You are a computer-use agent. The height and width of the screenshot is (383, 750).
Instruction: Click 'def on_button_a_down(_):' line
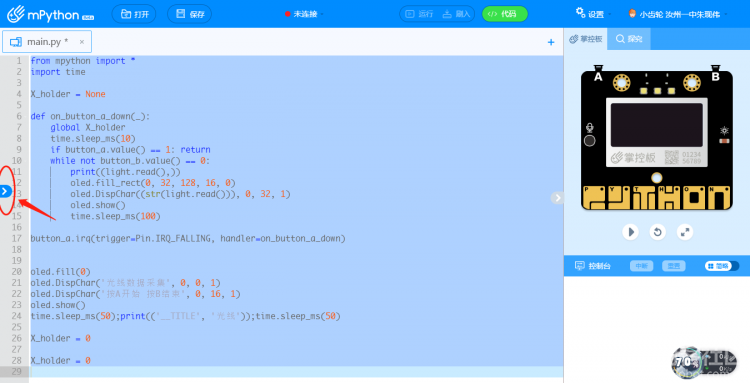coord(90,116)
